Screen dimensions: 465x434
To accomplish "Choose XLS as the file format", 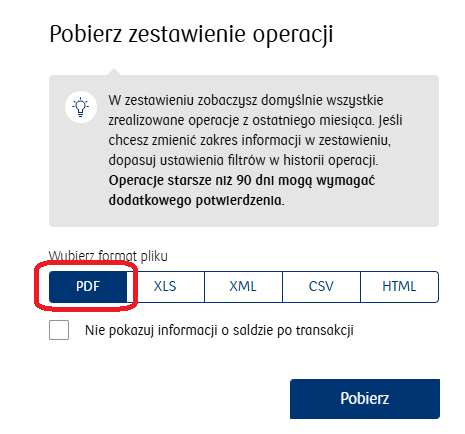I will click(165, 287).
